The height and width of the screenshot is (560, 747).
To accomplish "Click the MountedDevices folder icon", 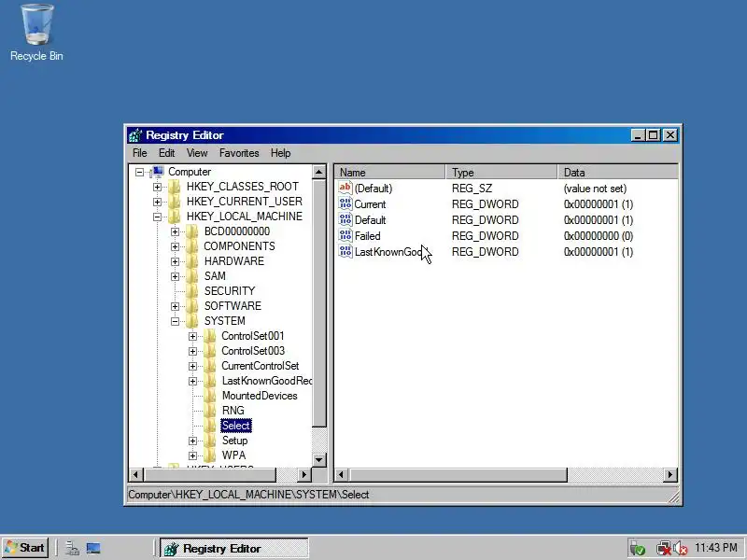I will click(x=210, y=396).
